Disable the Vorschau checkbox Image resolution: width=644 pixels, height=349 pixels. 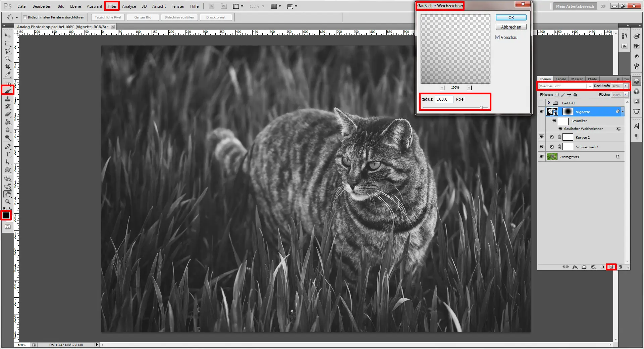click(x=498, y=37)
